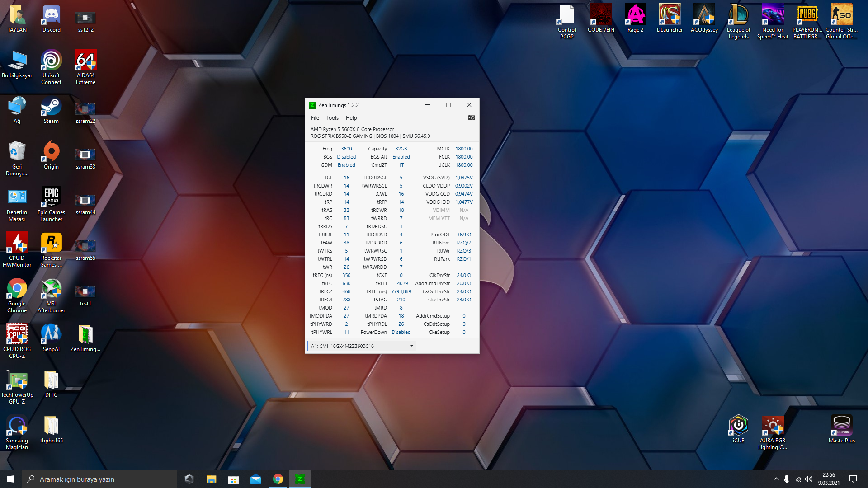Open the Geri Dönüşüm recycle bin
Viewport: 868px width, 488px height.
pyautogui.click(x=17, y=158)
